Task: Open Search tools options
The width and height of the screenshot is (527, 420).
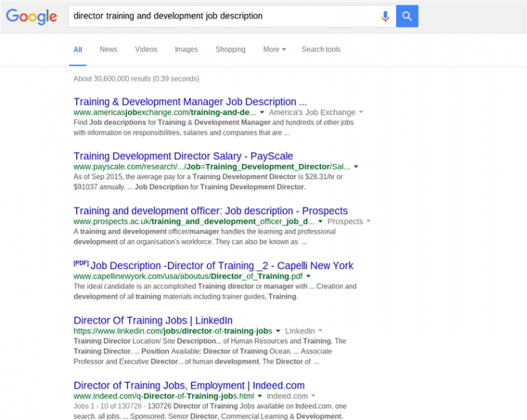Action: 320,49
